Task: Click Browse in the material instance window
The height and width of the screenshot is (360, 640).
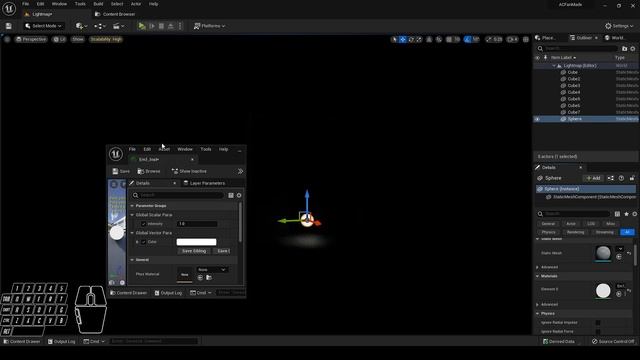Action: (149, 171)
